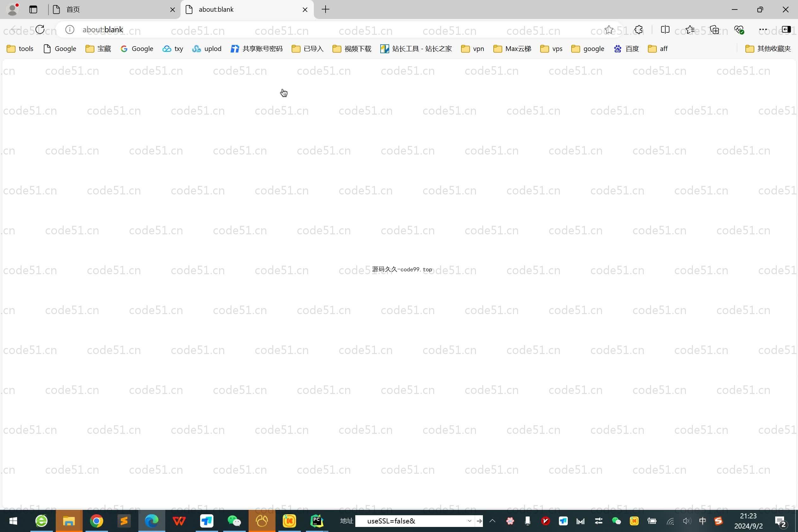Go back with the back arrow
This screenshot has height=532, width=798.
(15, 29)
